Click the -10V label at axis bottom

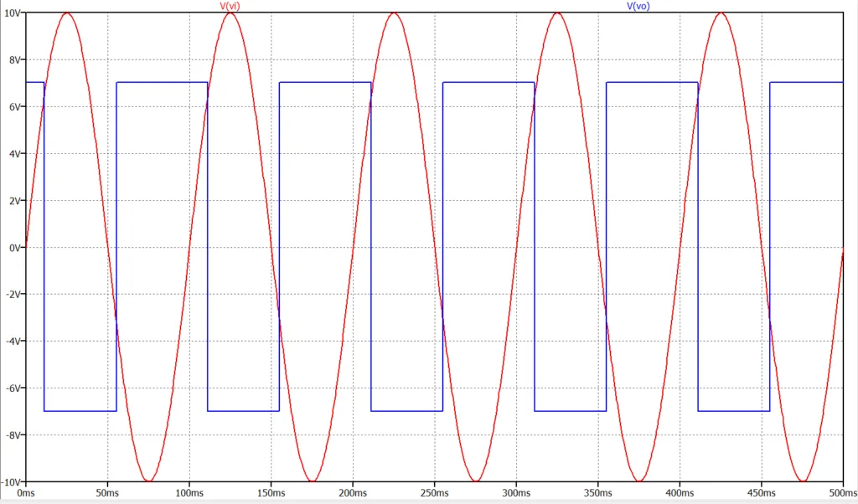coord(11,482)
